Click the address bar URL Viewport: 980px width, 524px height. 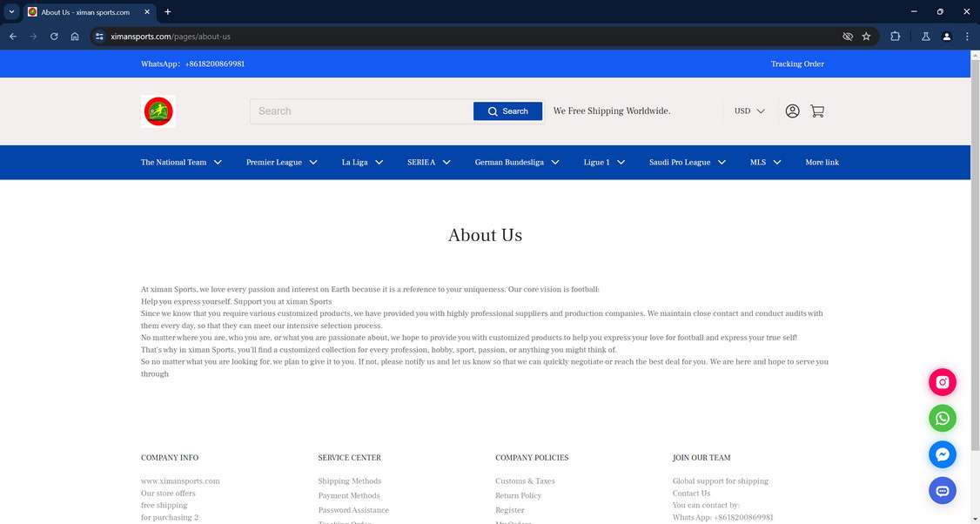click(x=171, y=37)
